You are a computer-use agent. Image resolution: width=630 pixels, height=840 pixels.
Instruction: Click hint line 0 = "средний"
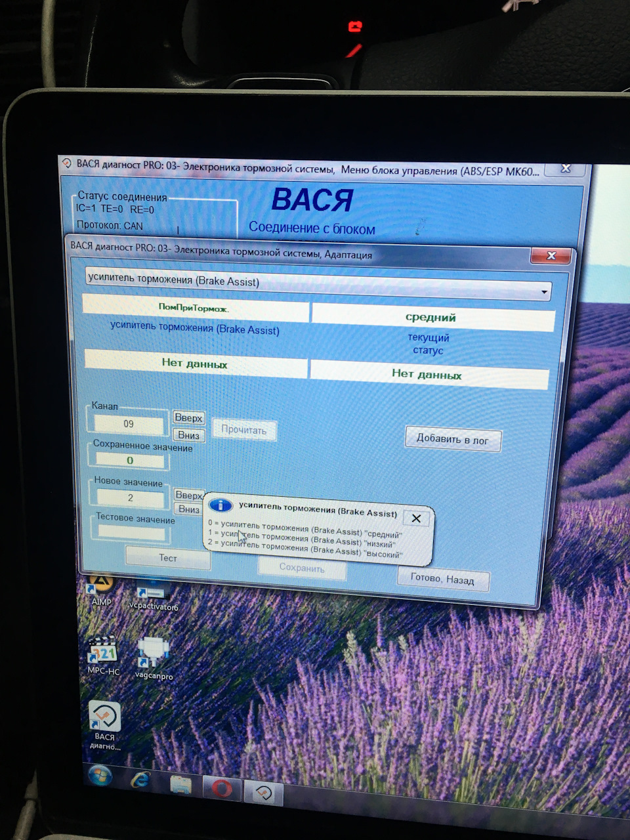(x=305, y=530)
